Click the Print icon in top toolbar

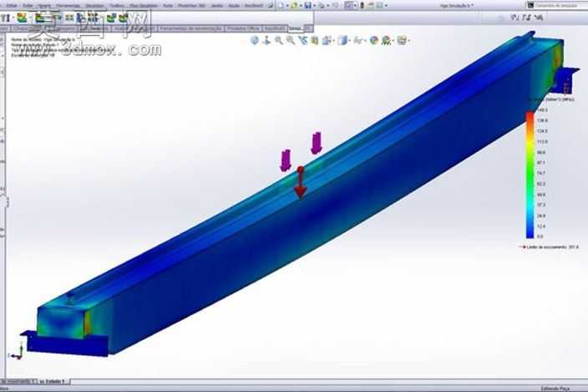(x=322, y=5)
